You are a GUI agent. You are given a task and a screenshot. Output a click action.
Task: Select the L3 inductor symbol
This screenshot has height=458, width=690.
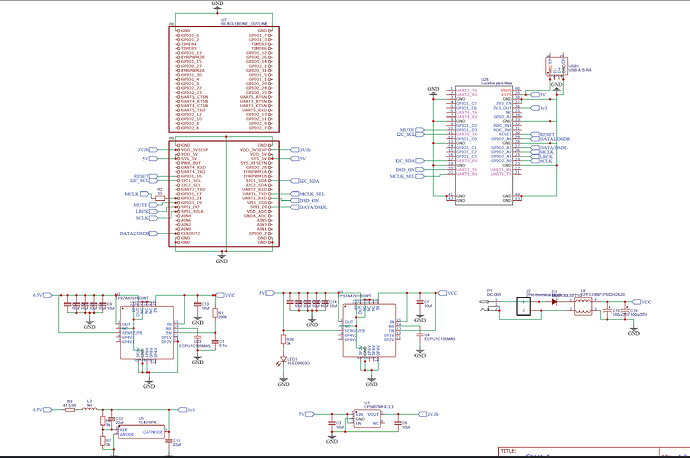(x=90, y=409)
